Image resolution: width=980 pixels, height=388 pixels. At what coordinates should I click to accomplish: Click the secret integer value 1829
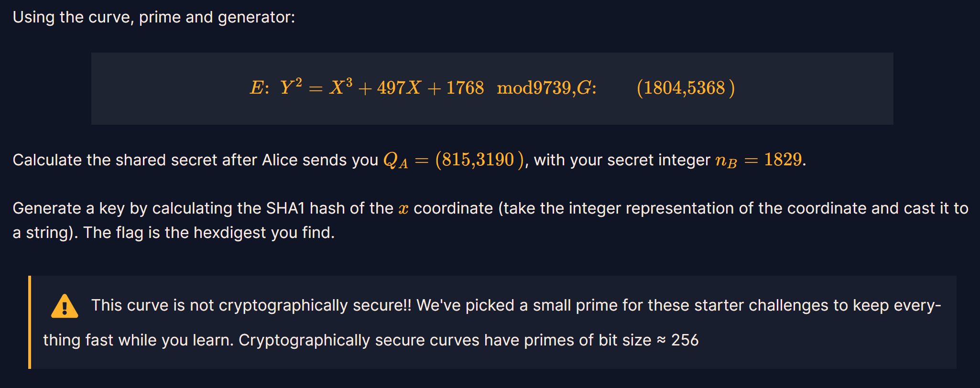[x=783, y=160]
